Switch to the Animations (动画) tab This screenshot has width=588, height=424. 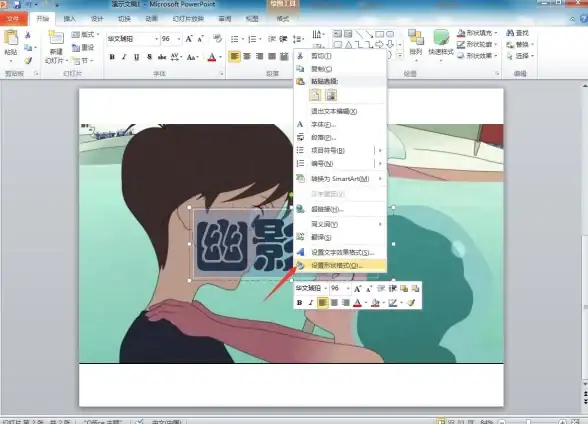[152, 19]
